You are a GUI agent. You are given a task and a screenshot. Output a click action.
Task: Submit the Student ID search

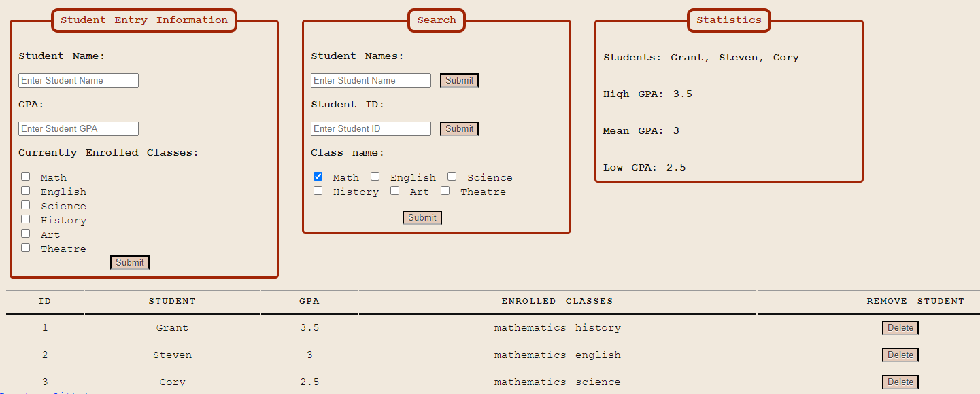[x=459, y=128]
